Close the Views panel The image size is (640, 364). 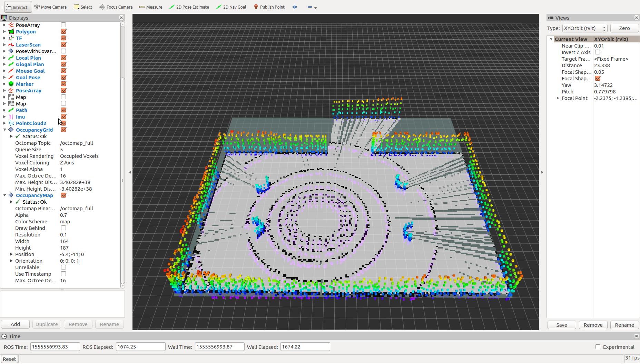pyautogui.click(x=637, y=18)
